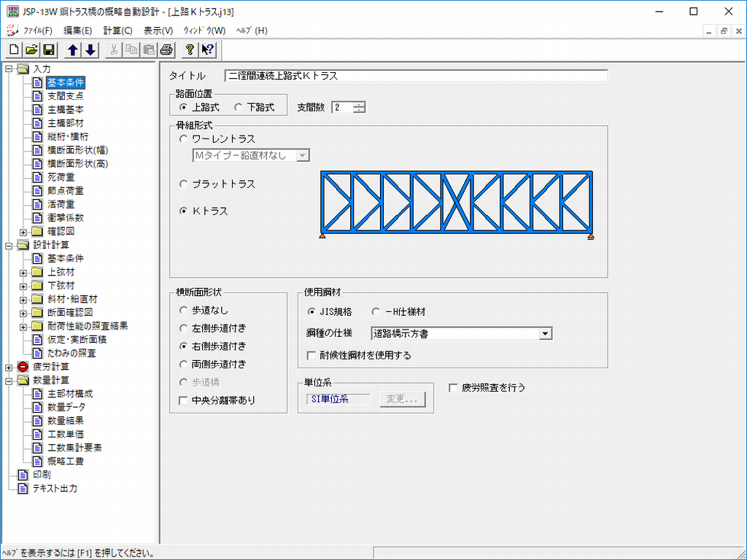Image resolution: width=747 pixels, height=560 pixels.
Task: Click the タイトル text field
Action: click(x=416, y=75)
